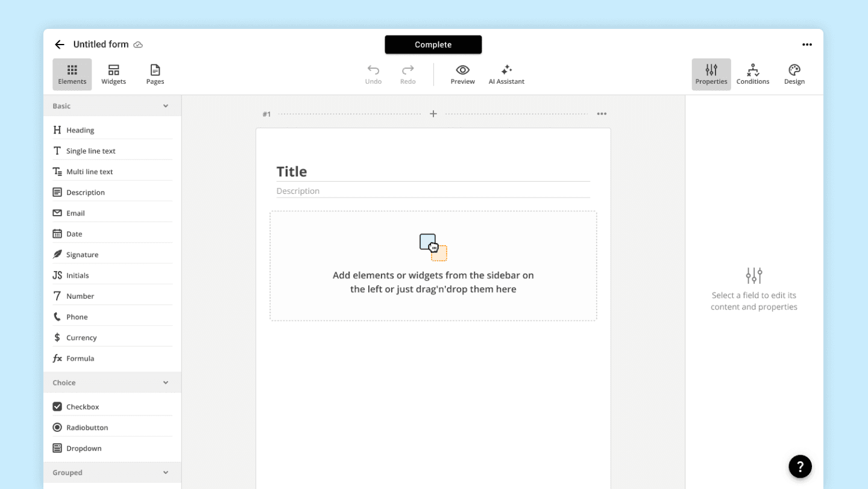Add a Checkbox element from Choice
The width and height of the screenshot is (868, 489).
tap(112, 406)
